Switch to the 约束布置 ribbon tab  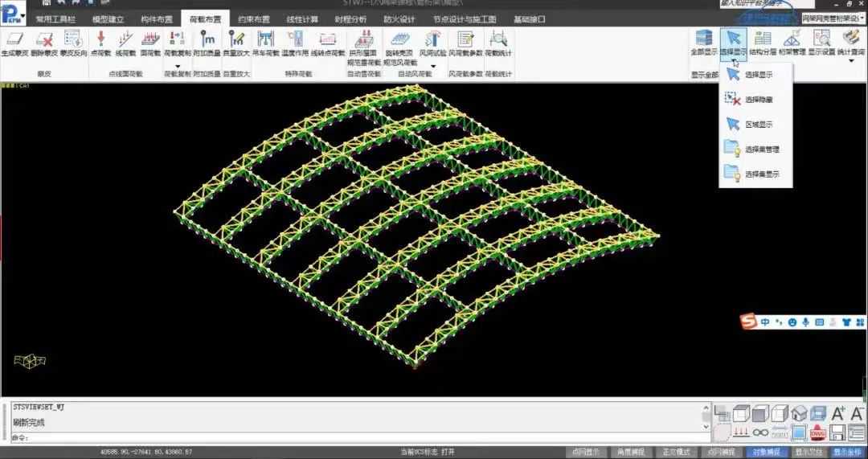tap(254, 18)
